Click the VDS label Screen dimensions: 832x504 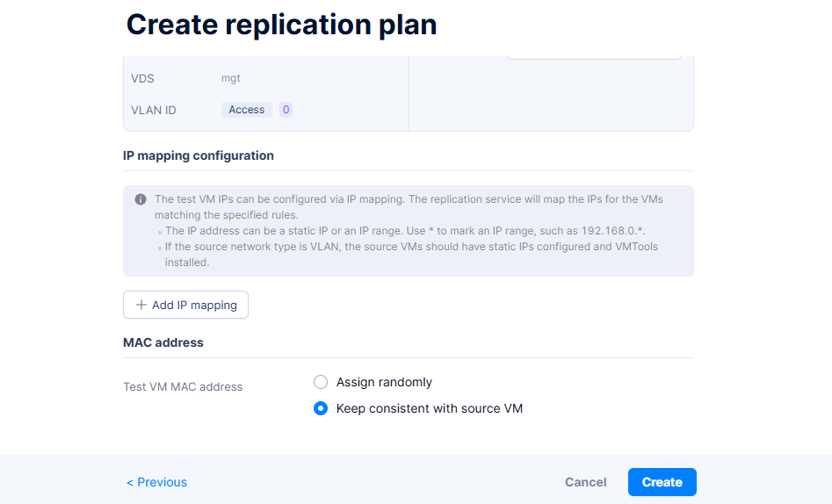click(x=142, y=78)
